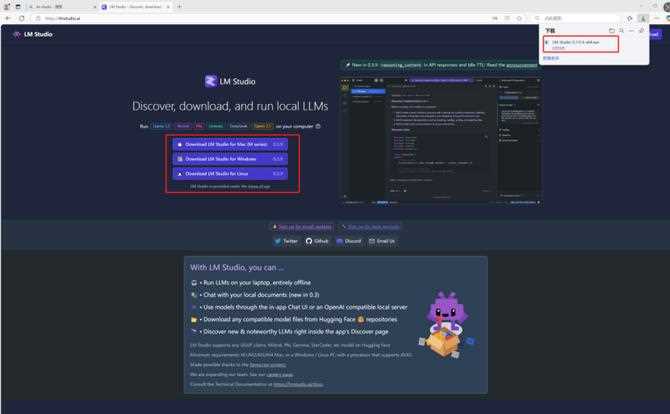Open the extensions icon in toolbar
This screenshot has width=670, height=414.
tap(629, 18)
